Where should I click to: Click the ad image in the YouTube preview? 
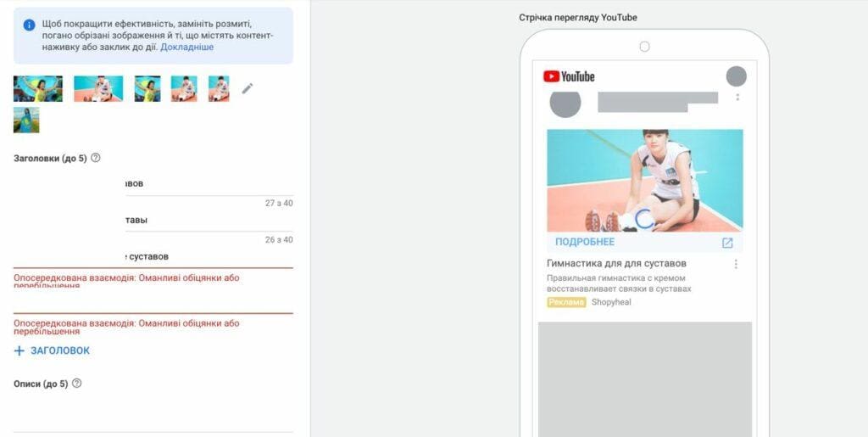point(645,181)
